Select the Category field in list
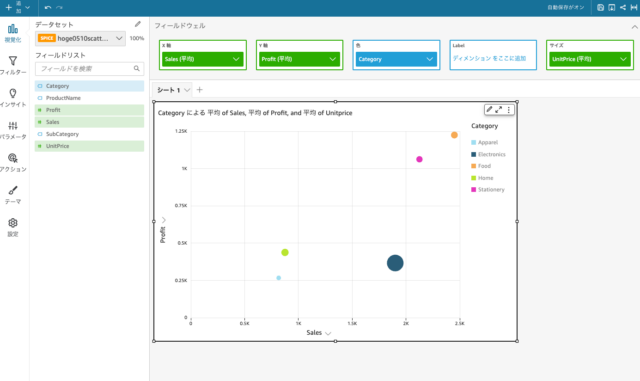The height and width of the screenshot is (381, 640). [89, 86]
